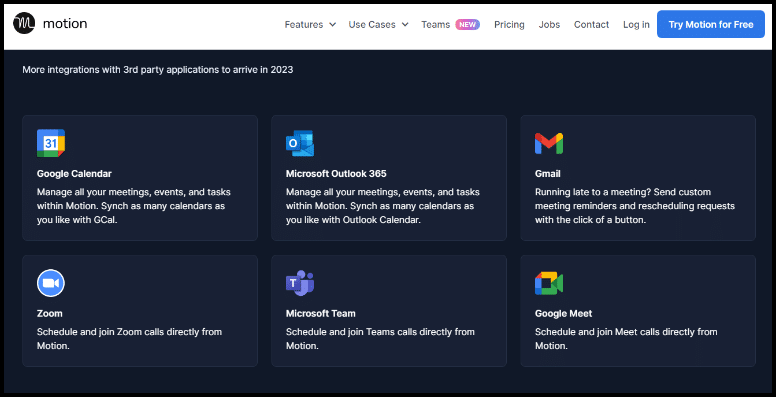Select the Microsoft Team heading
The width and height of the screenshot is (776, 397).
(x=321, y=313)
